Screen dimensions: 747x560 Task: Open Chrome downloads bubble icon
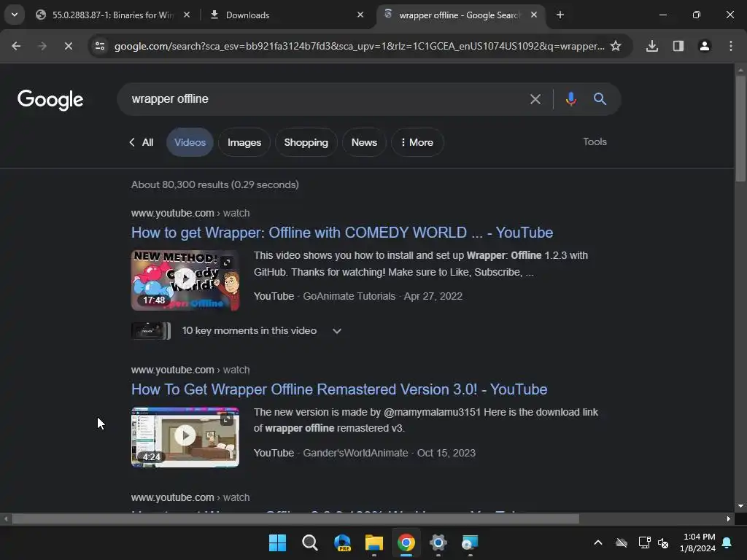coord(652,46)
